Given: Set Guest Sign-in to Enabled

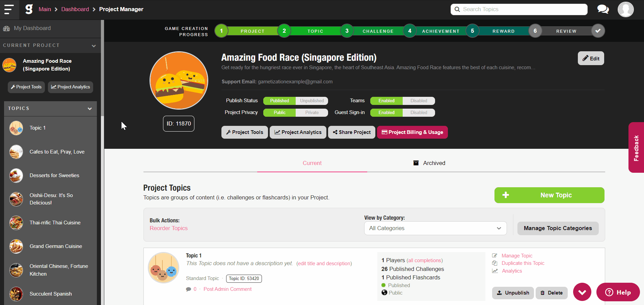Looking at the screenshot, I should [x=386, y=113].
